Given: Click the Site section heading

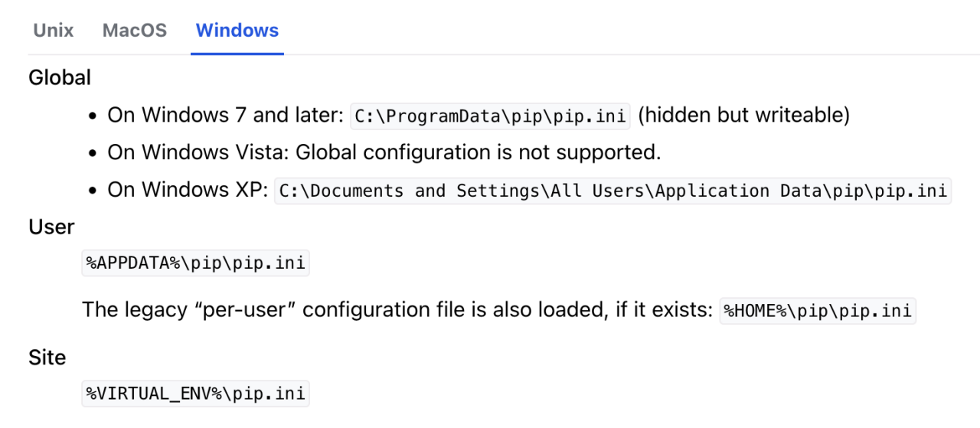Looking at the screenshot, I should [x=47, y=358].
